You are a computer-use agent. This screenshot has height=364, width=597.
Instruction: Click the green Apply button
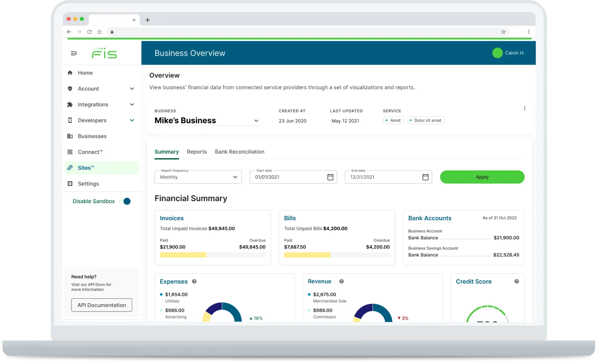click(x=482, y=177)
